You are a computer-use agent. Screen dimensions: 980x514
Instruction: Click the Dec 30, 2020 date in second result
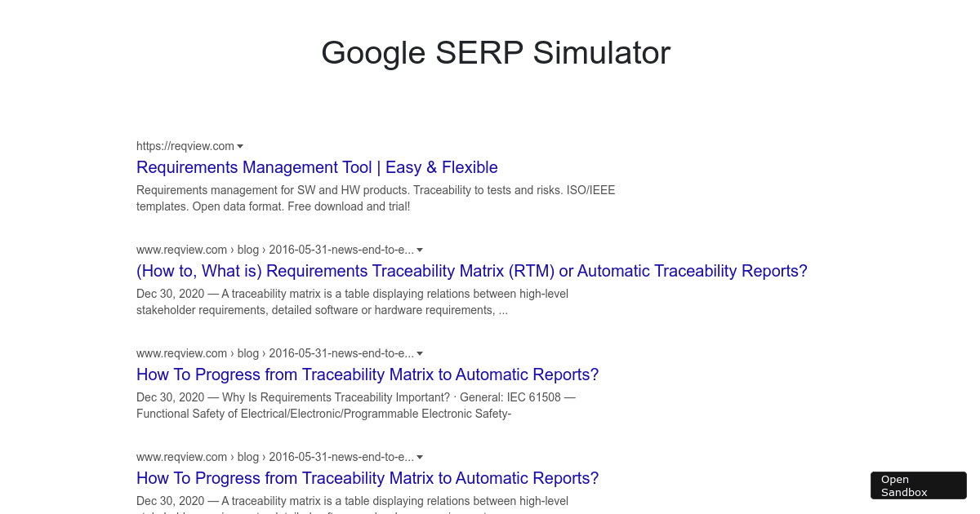(x=167, y=294)
